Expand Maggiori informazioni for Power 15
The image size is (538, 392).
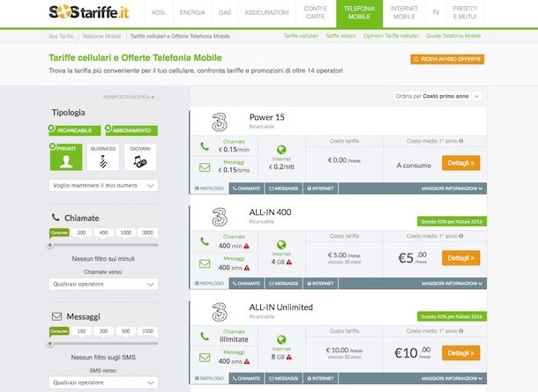coord(452,189)
